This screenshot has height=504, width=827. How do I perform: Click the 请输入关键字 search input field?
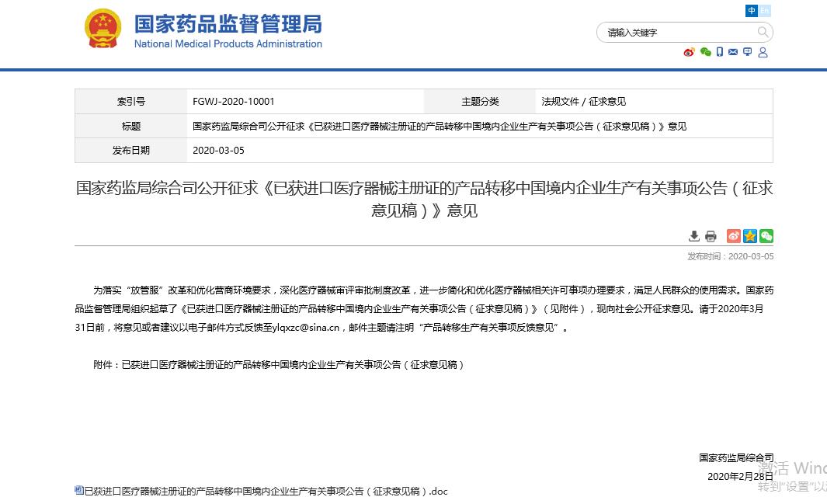(x=676, y=33)
